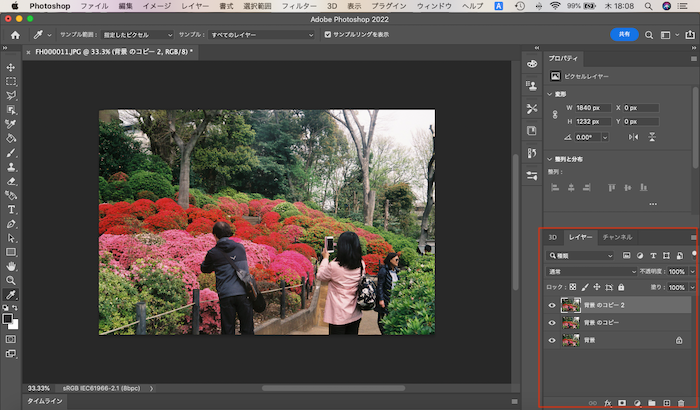Select the Rectangular Marquee tool
Screen dimensions: 700x410
pos(11,81)
